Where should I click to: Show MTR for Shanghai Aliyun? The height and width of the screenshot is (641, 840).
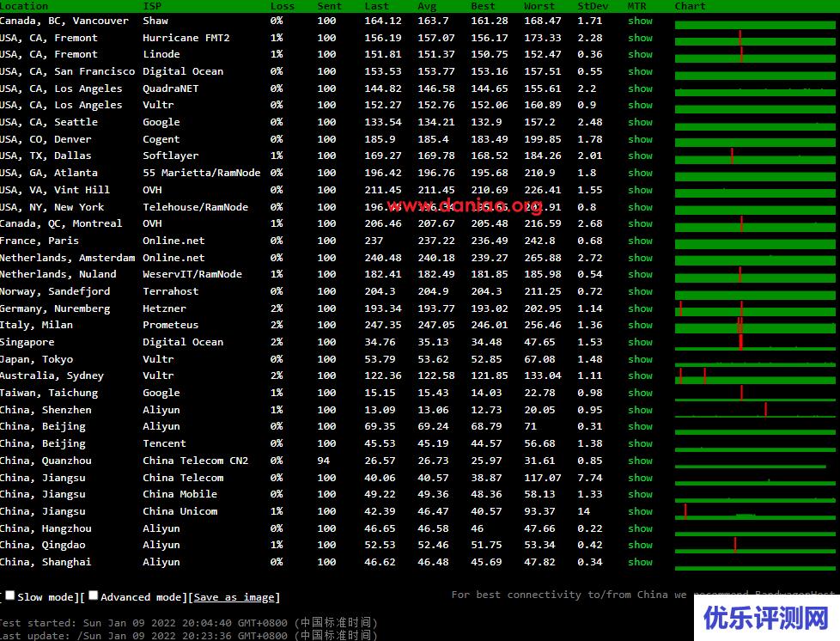(x=640, y=562)
